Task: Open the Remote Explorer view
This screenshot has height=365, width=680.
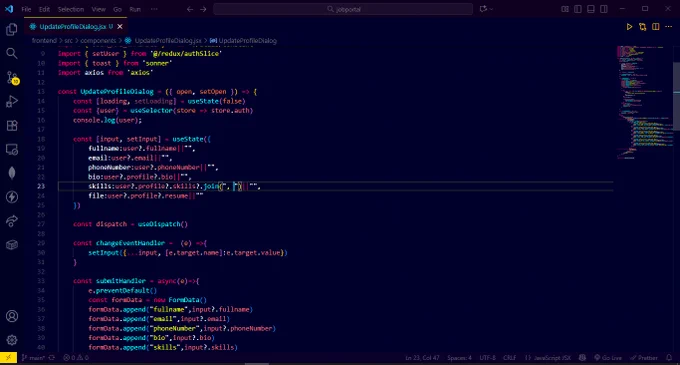Action: [12, 150]
